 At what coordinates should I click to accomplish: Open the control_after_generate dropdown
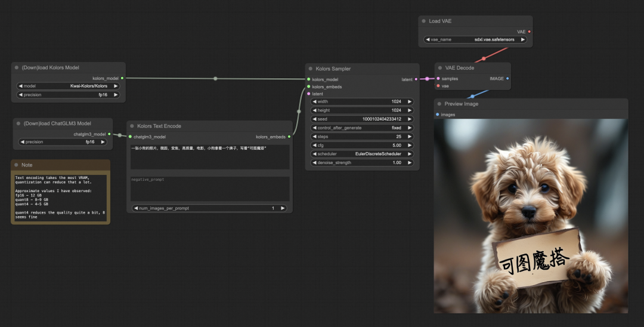(363, 128)
